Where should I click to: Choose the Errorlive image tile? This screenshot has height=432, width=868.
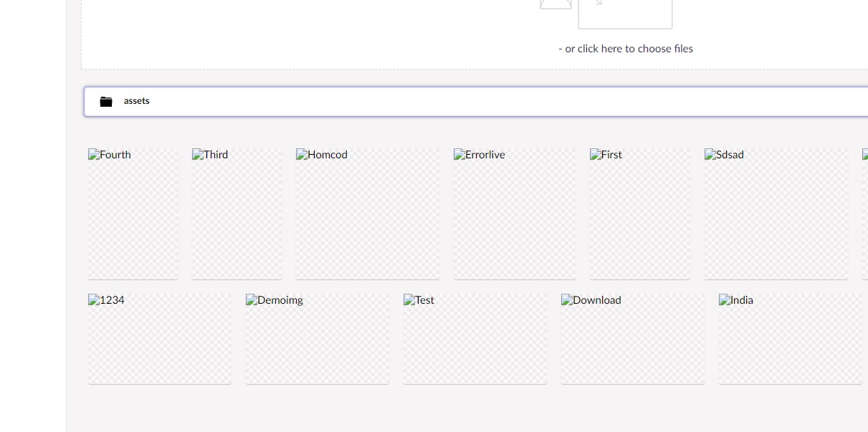pyautogui.click(x=514, y=215)
